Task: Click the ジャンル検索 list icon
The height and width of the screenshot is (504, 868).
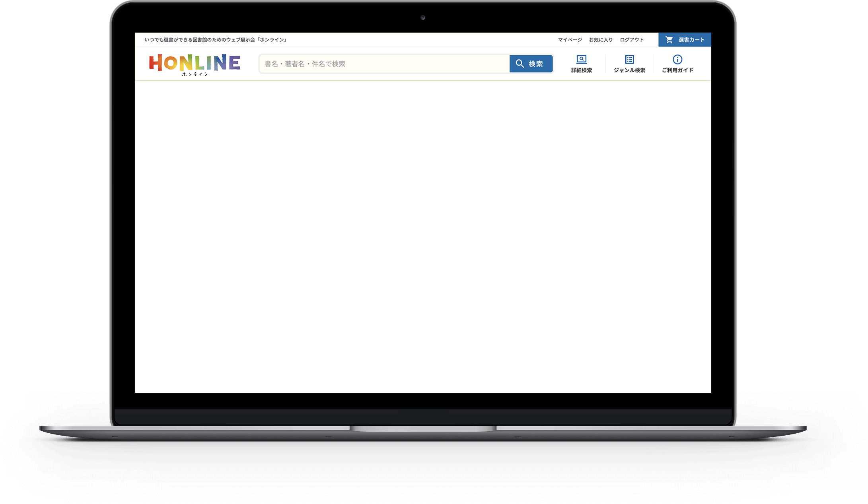Action: (x=629, y=60)
